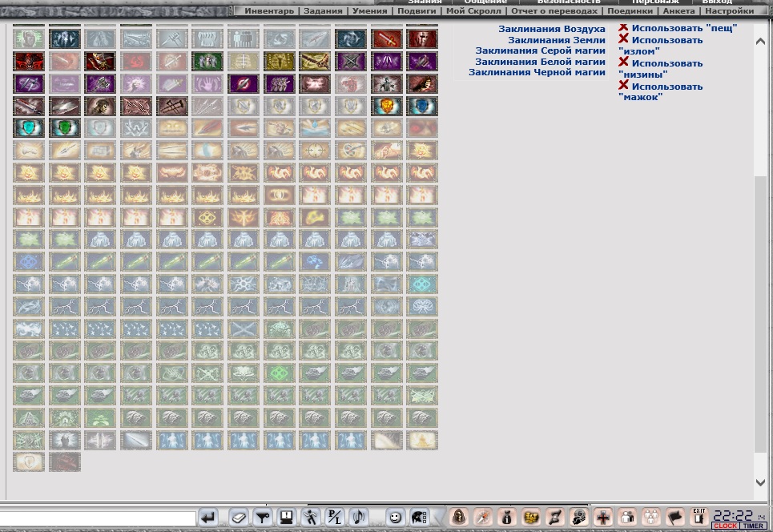The height and width of the screenshot is (532, 773).
Task: Select the green three warriors skill icon
Action: pos(207,61)
